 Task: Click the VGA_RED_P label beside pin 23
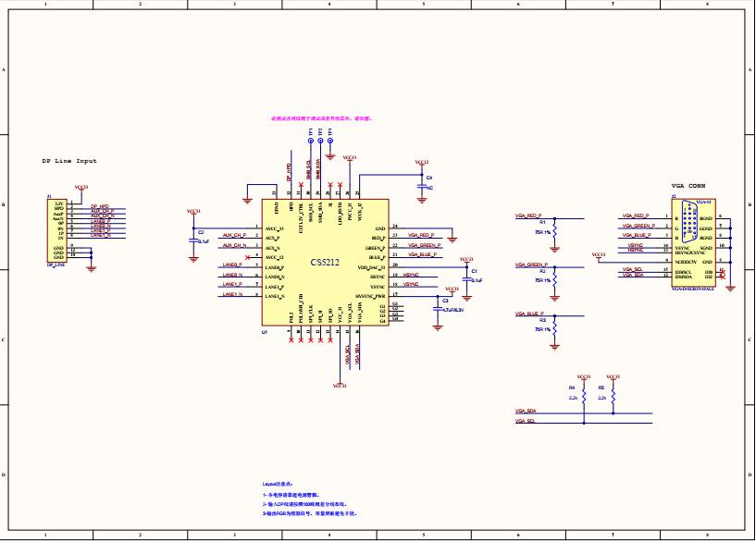[421, 235]
